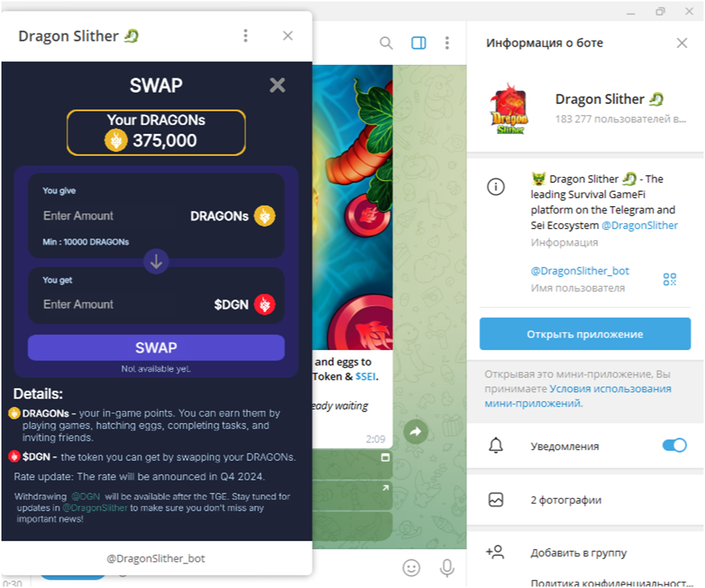The image size is (705, 588).
Task: Open Условия использования мини-приложений link
Action: coord(577,396)
